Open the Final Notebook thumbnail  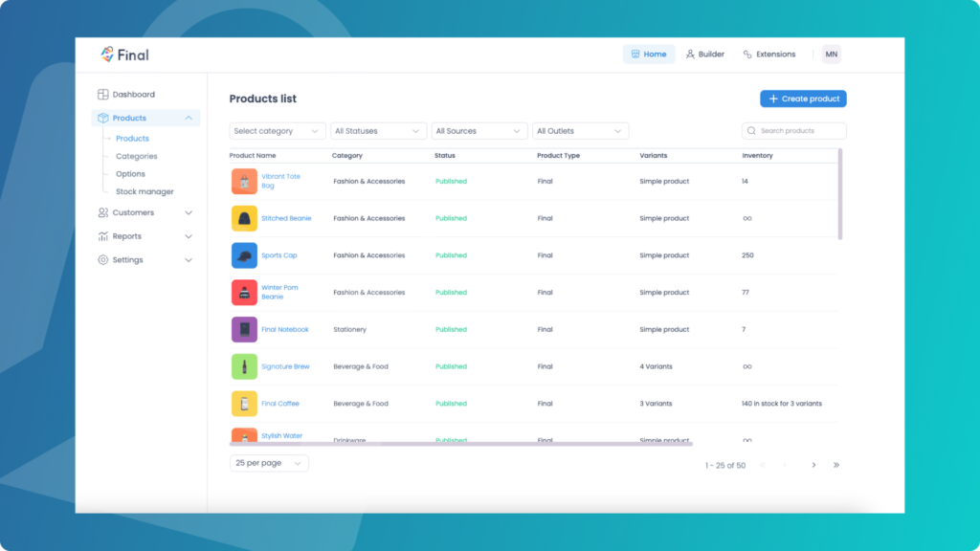[x=244, y=329]
